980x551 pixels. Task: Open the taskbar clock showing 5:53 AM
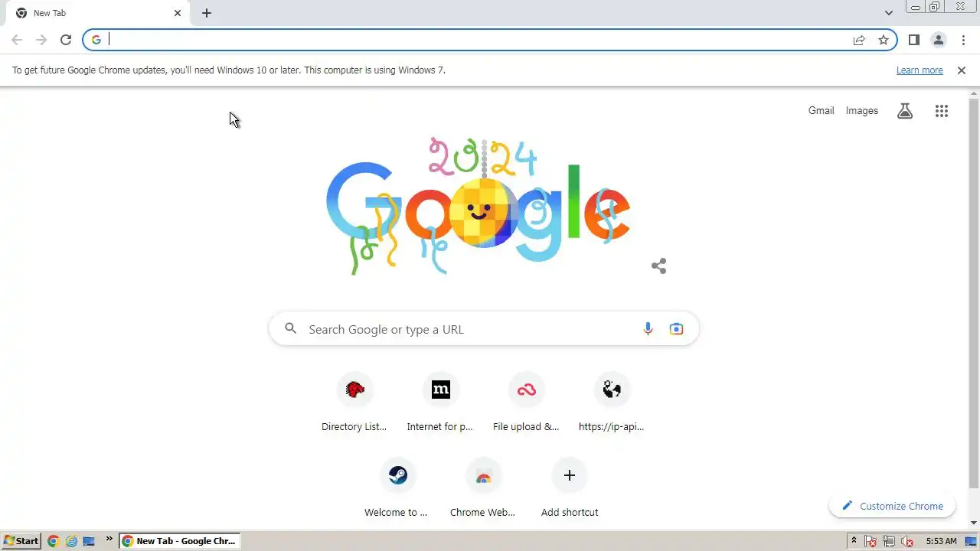click(x=941, y=541)
